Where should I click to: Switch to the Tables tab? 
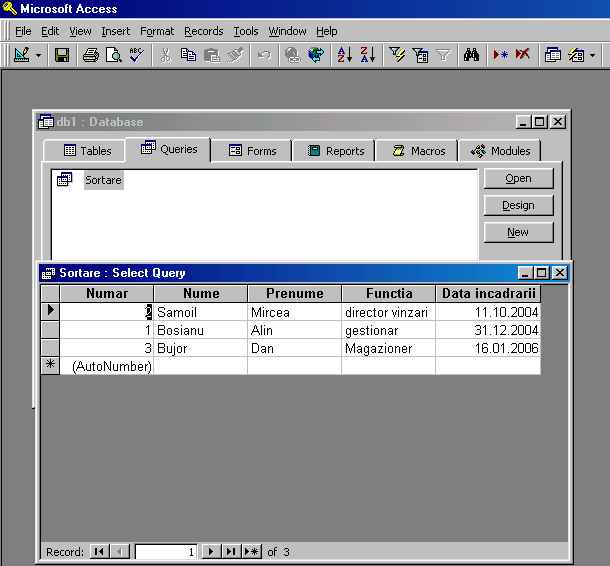[87, 151]
